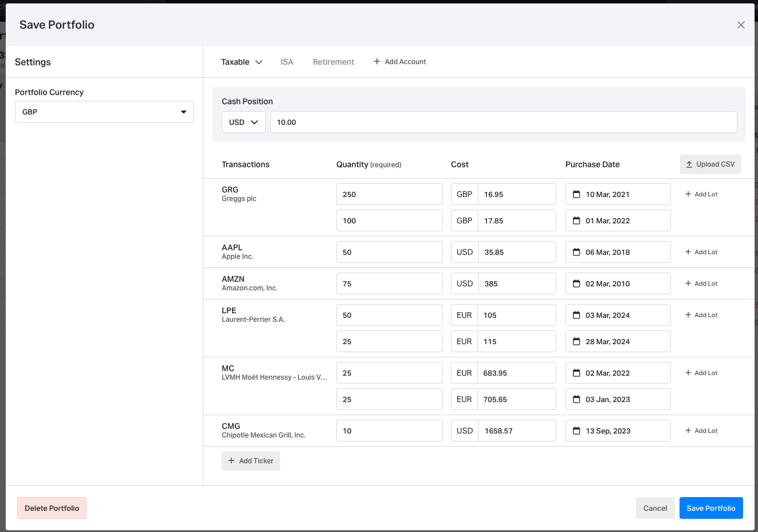The height and width of the screenshot is (532, 758).
Task: Click the AMZN quantity field 75
Action: (390, 283)
